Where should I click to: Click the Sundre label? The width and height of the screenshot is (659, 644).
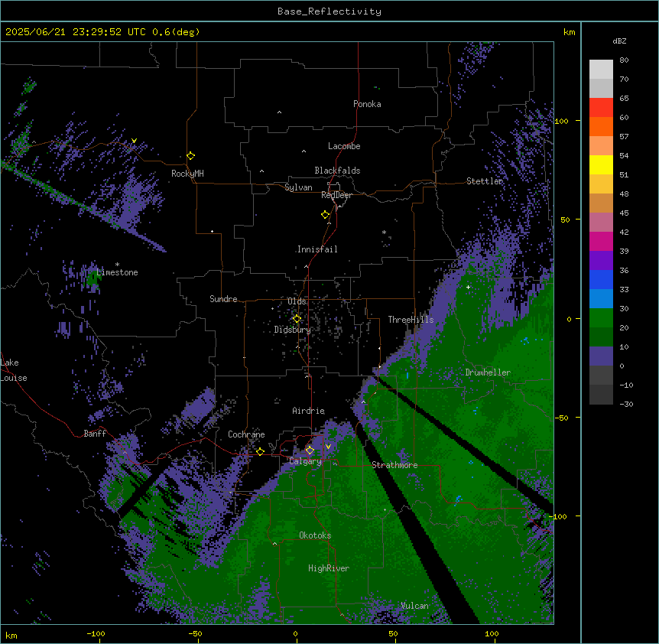223,299
